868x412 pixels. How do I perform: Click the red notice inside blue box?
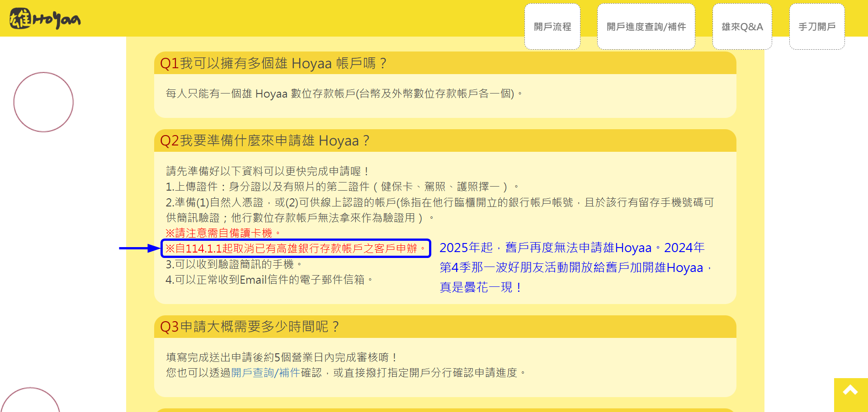296,248
